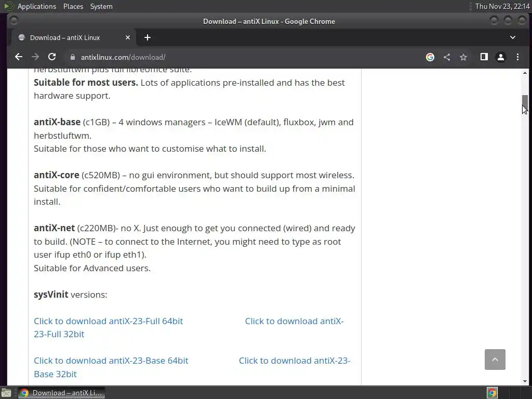Click the 'antiX-base' heading text
Image resolution: width=532 pixels, height=399 pixels.
click(57, 122)
